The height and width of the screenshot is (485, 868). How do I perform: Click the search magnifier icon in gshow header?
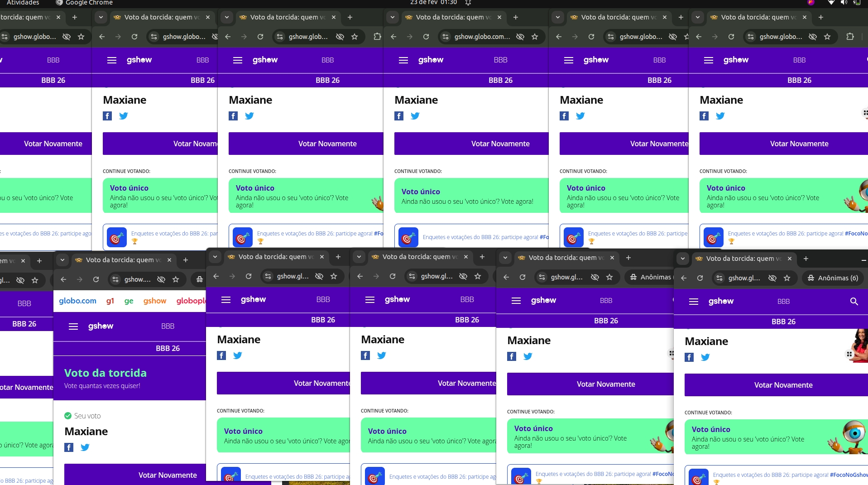click(854, 302)
